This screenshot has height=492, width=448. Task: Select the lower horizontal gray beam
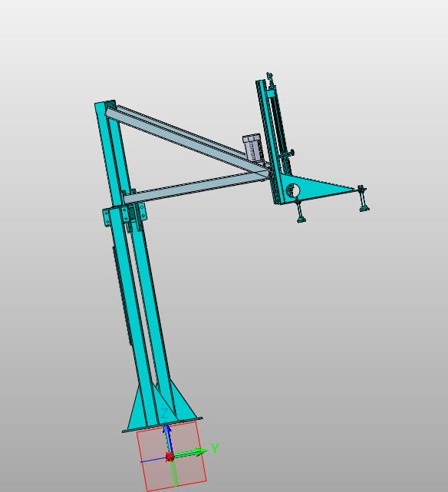196,187
